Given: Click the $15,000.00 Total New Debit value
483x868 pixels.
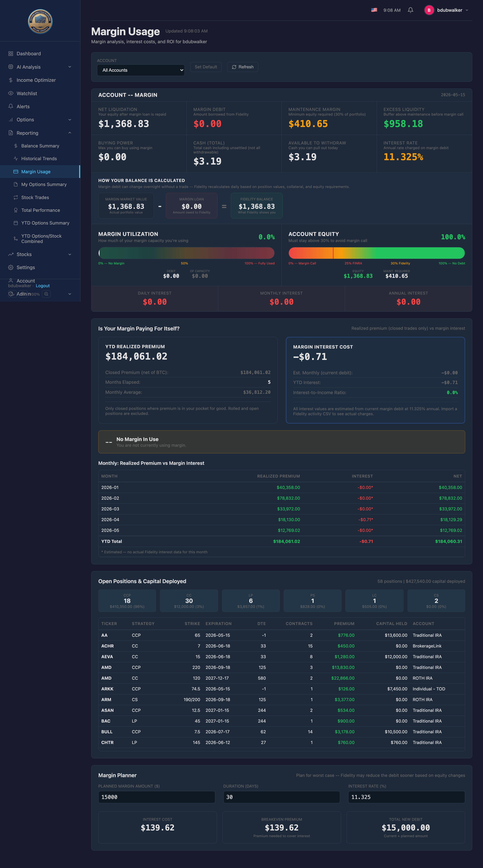Looking at the screenshot, I should pos(406,828).
